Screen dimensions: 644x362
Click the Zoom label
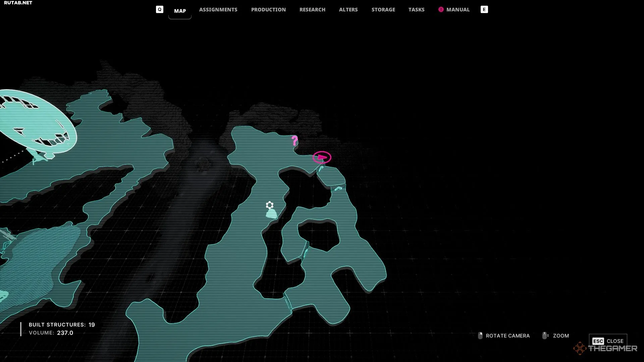point(561,336)
